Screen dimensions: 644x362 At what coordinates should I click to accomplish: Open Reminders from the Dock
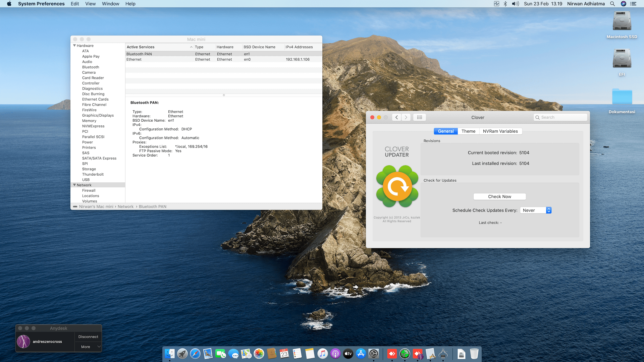pyautogui.click(x=297, y=354)
